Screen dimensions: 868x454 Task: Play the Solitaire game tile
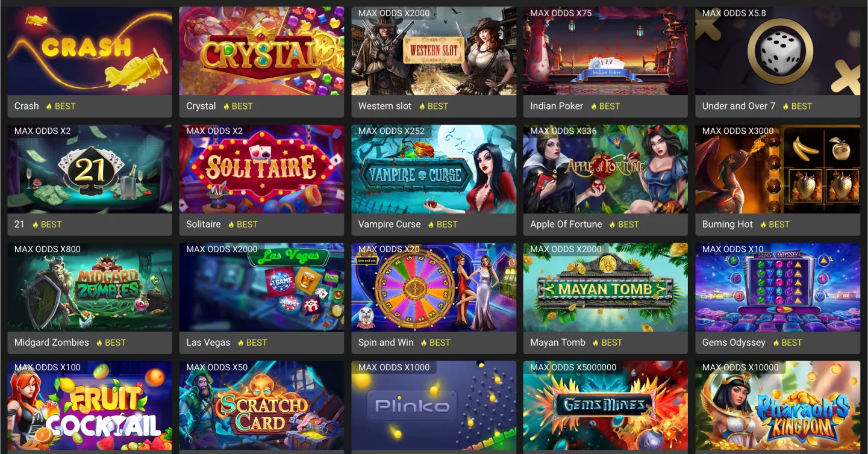261,169
